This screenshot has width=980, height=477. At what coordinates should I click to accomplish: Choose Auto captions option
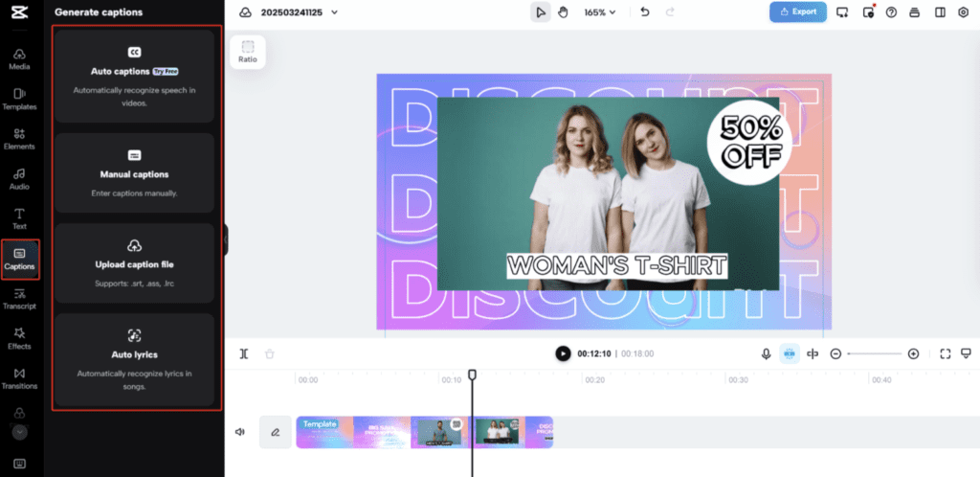(x=134, y=77)
